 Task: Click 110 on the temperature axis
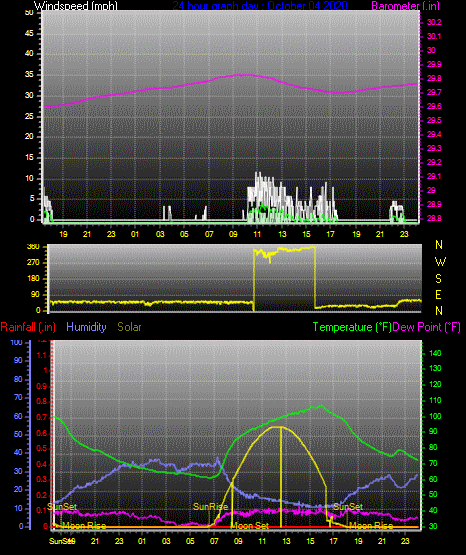(435, 400)
